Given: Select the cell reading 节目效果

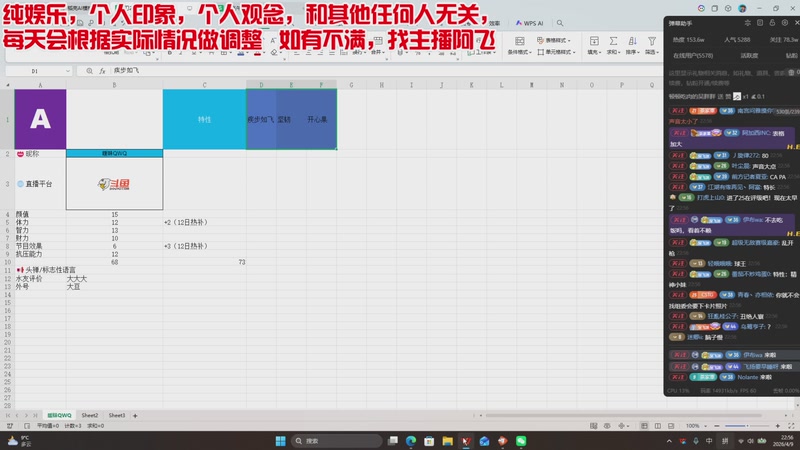Looking at the screenshot, I should pyautogui.click(x=40, y=246).
